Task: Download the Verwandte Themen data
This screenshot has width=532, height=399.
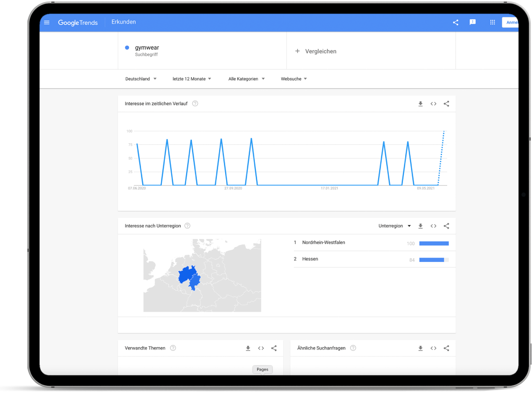Action: pyautogui.click(x=248, y=348)
